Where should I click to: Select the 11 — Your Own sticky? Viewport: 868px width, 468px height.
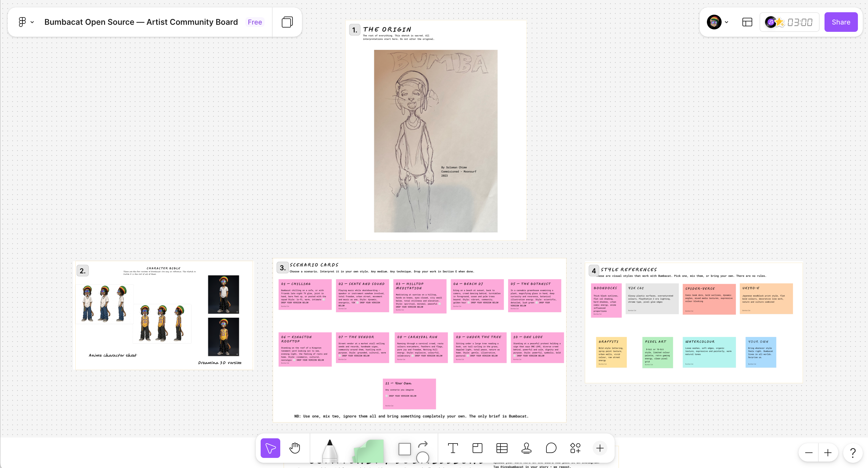(x=409, y=394)
